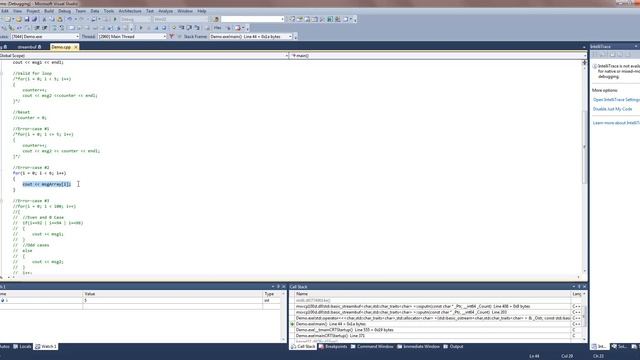Close the Demo.cpp tab

pyautogui.click(x=76, y=47)
